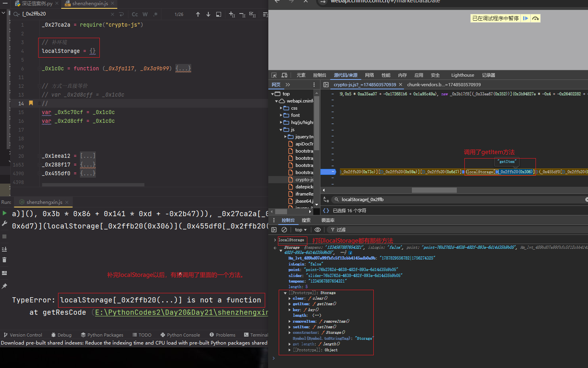The width and height of the screenshot is (588, 368).
Task: Open the file path link in traceback
Action: [x=181, y=312]
